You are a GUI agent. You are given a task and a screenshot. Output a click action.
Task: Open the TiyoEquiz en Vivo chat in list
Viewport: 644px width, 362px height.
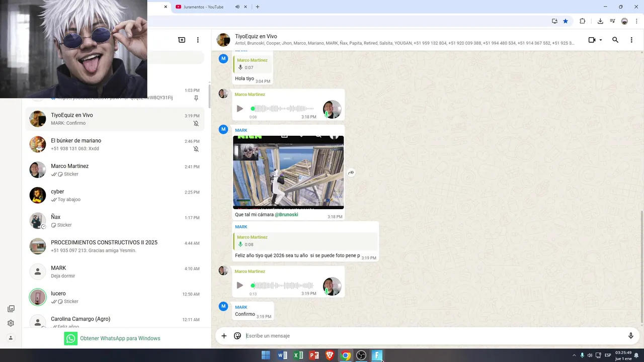coord(115,119)
